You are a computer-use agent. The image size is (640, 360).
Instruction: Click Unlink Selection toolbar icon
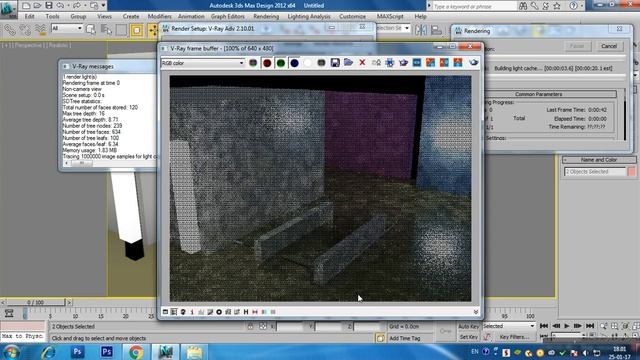(25, 29)
